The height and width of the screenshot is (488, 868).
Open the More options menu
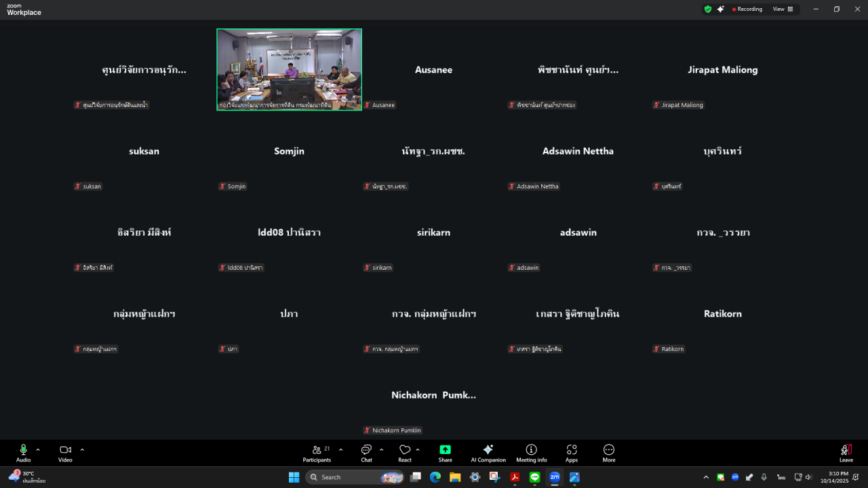(x=609, y=453)
